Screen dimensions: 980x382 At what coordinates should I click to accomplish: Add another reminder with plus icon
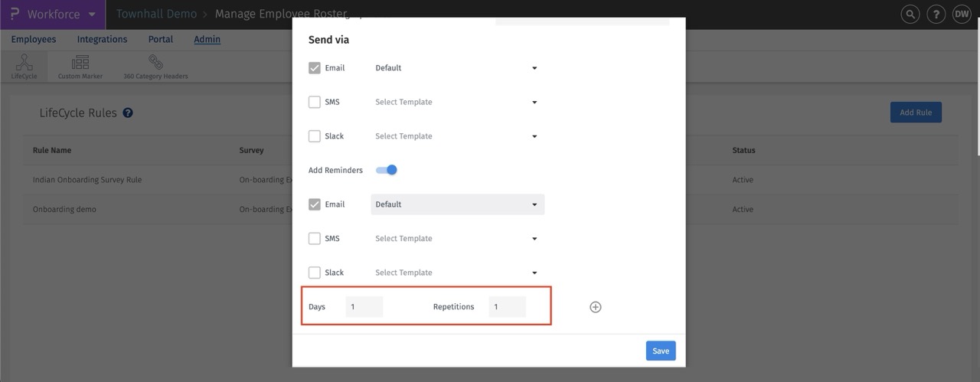coord(596,307)
